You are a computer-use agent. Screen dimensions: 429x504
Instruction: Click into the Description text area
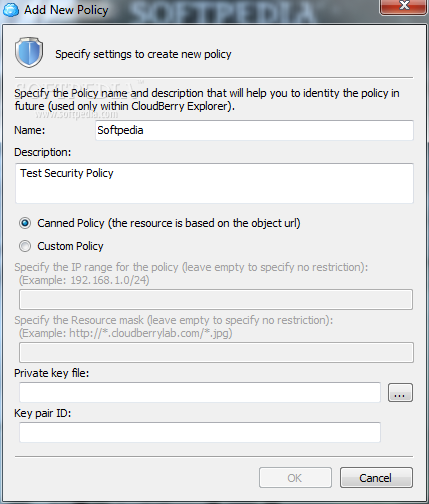pos(214,183)
